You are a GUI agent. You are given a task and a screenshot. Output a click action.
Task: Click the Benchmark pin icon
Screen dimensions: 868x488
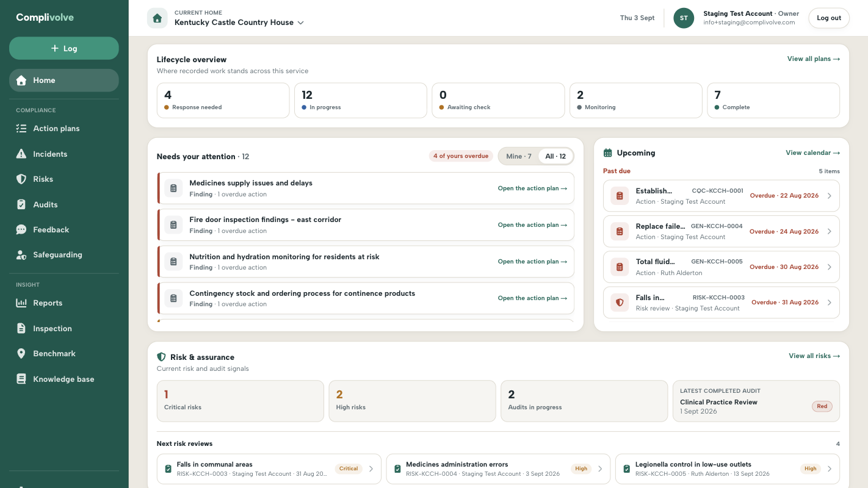pos(21,354)
